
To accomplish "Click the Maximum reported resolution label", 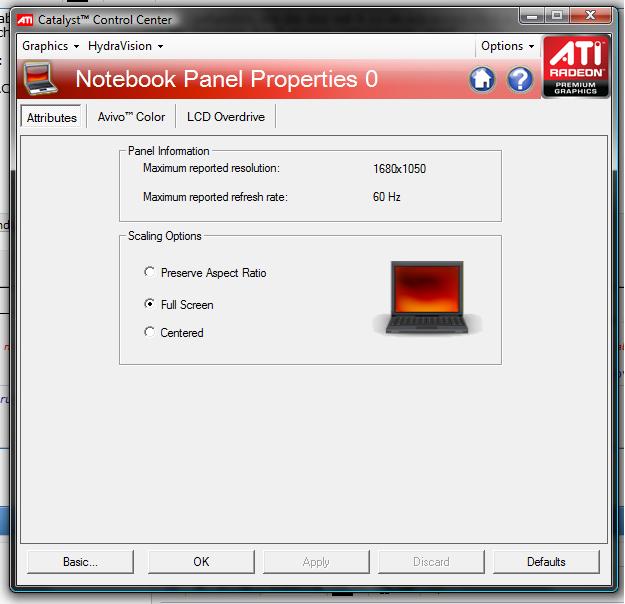I will click(x=211, y=168).
